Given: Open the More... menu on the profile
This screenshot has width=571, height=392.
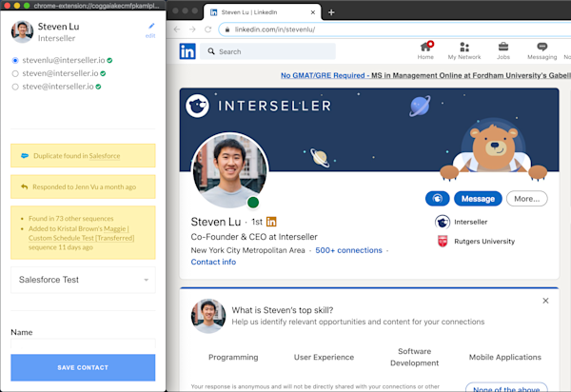Looking at the screenshot, I should tap(526, 198).
